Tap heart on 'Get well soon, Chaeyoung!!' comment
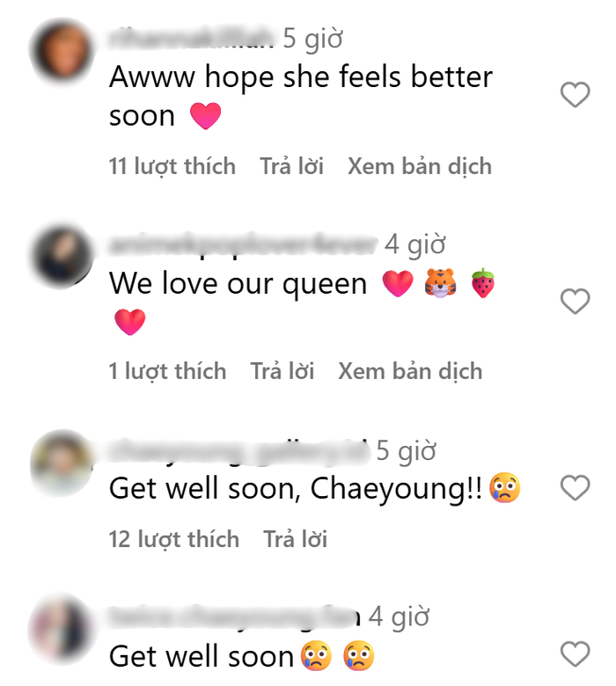 click(x=575, y=487)
